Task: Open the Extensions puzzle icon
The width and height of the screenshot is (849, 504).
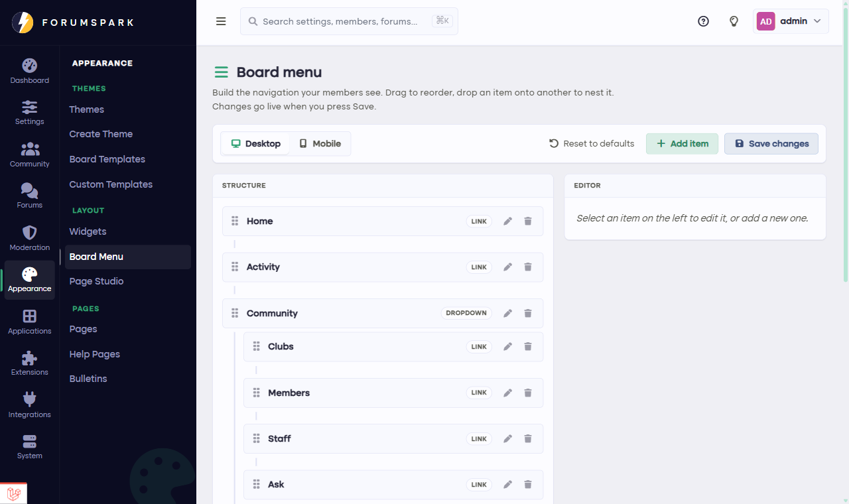Action: point(30,358)
